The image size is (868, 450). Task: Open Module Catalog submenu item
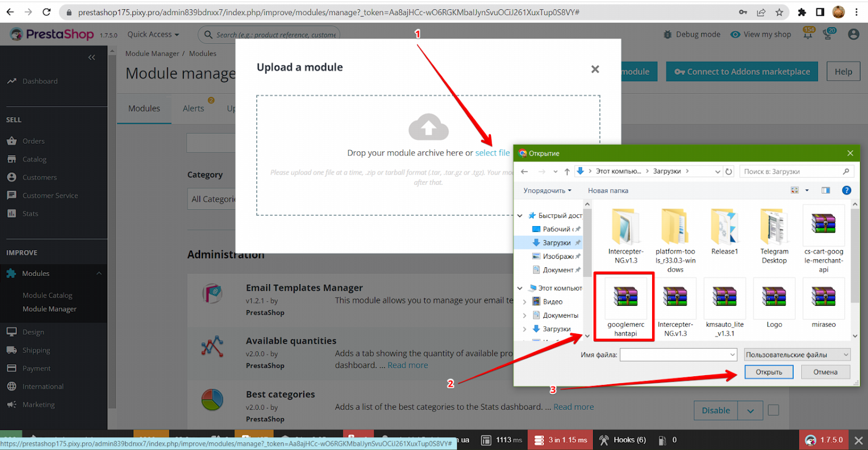click(48, 295)
